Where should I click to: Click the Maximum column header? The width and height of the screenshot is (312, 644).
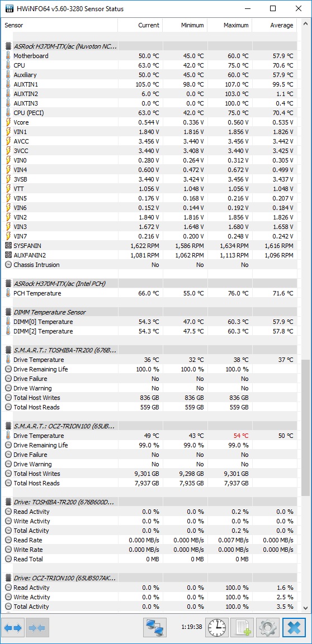(229, 25)
